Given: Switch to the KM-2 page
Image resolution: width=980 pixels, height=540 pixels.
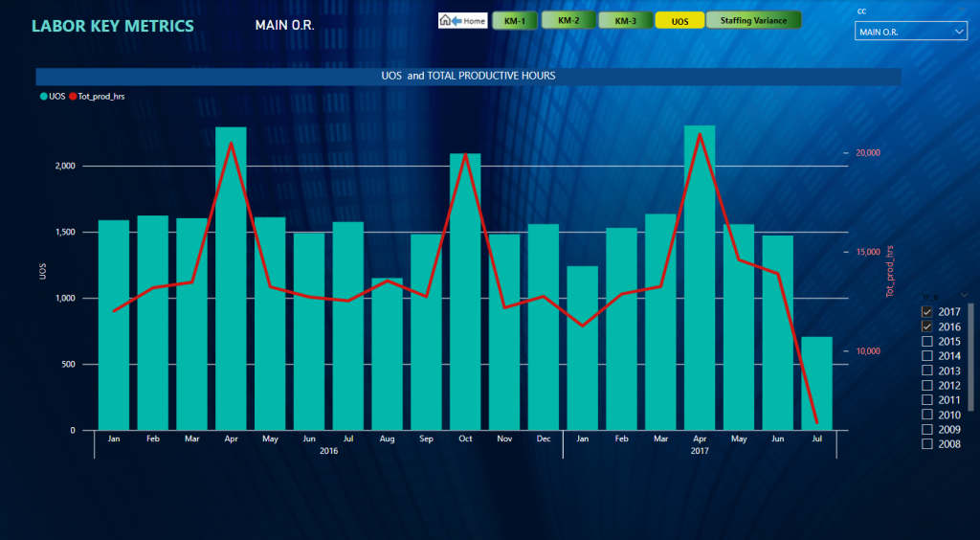Looking at the screenshot, I should coord(568,20).
